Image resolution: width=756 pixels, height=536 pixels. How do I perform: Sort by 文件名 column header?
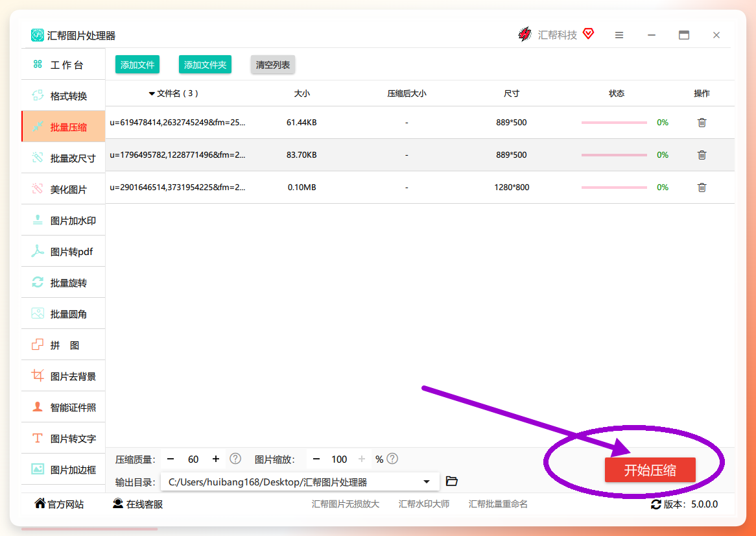[x=174, y=93]
